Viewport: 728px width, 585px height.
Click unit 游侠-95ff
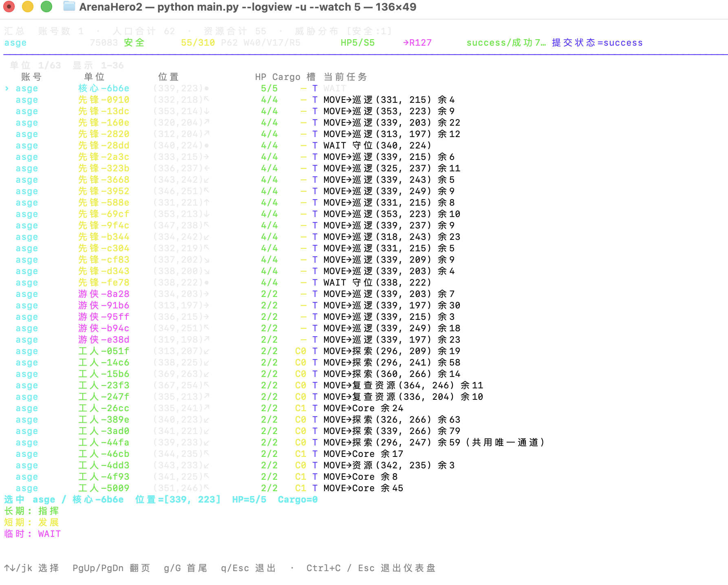[104, 317]
